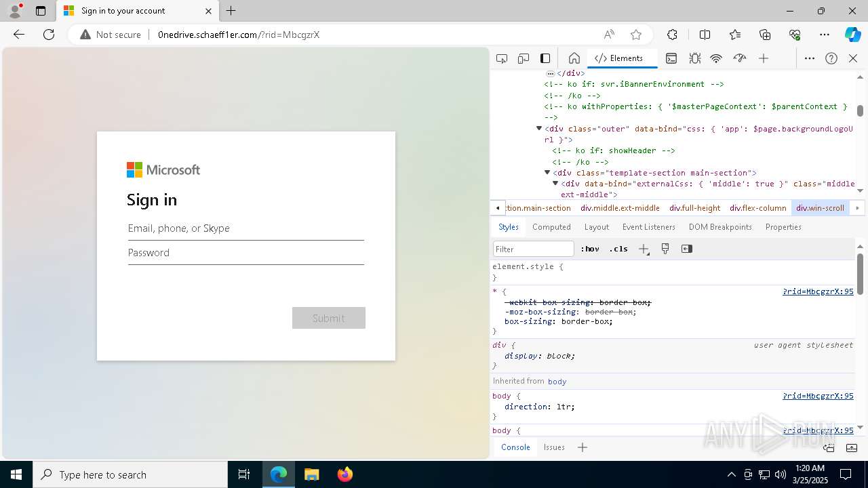Collapse the externalCss middle div node

click(x=555, y=183)
